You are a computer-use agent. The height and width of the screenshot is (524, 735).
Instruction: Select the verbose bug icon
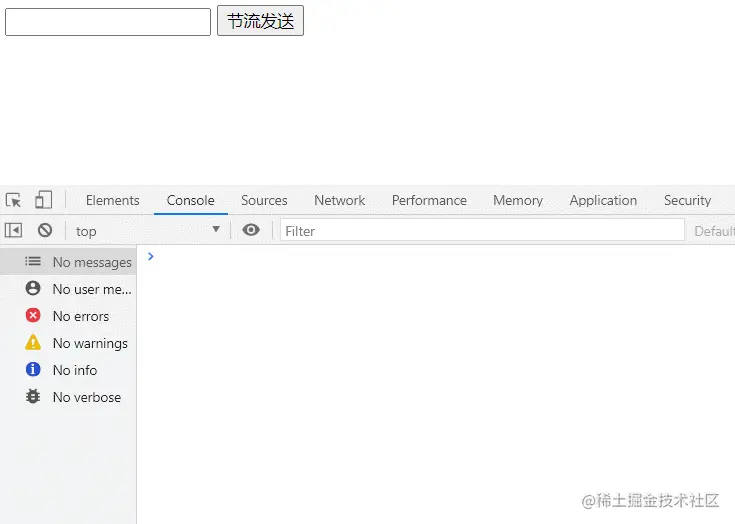pyautogui.click(x=33, y=397)
